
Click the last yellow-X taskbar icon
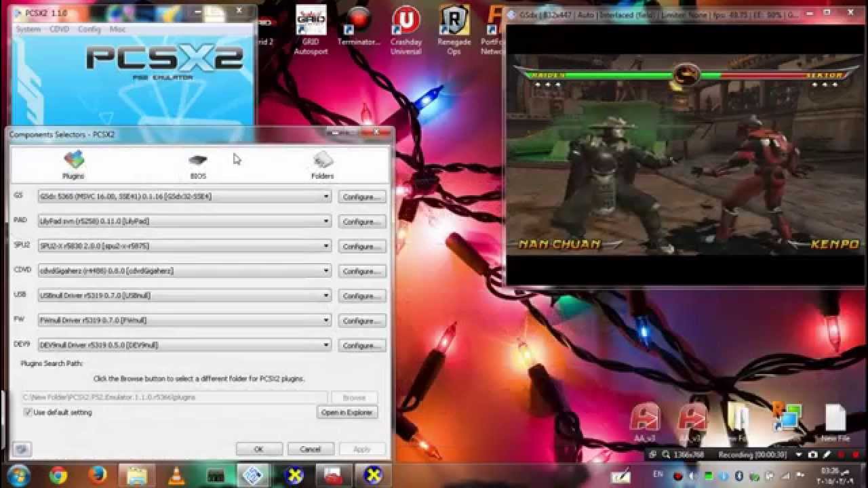coord(373,476)
